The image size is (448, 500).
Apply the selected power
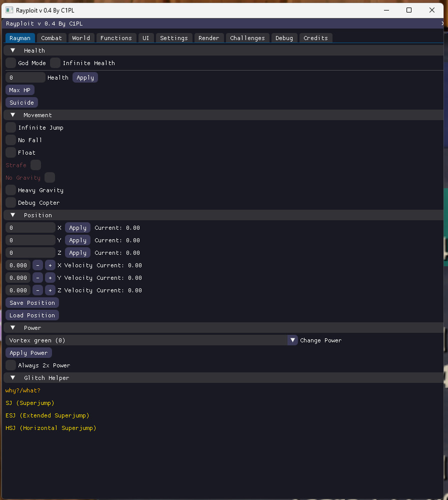tap(28, 352)
